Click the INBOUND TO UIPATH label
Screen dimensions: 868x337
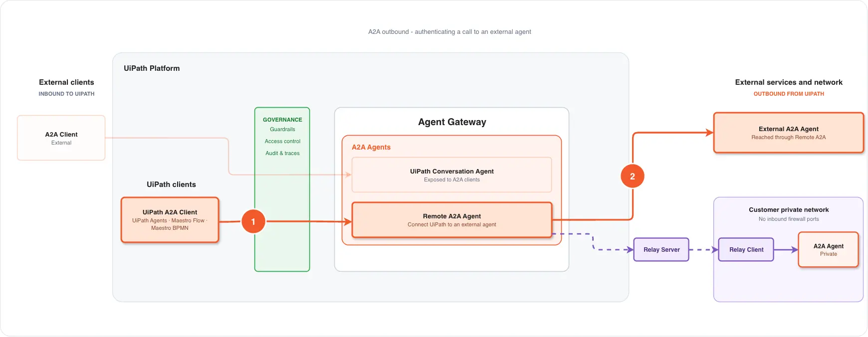[66, 94]
